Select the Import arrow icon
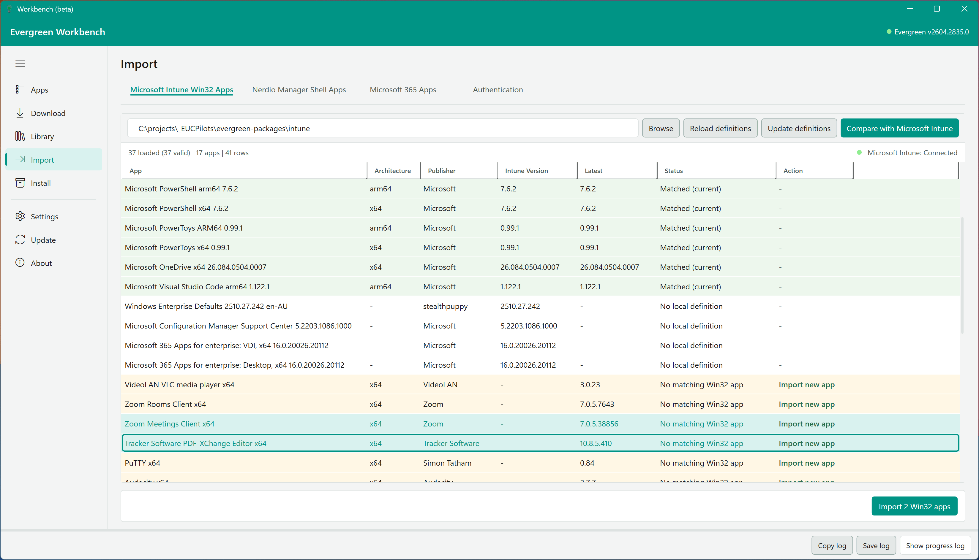979x560 pixels. click(20, 159)
